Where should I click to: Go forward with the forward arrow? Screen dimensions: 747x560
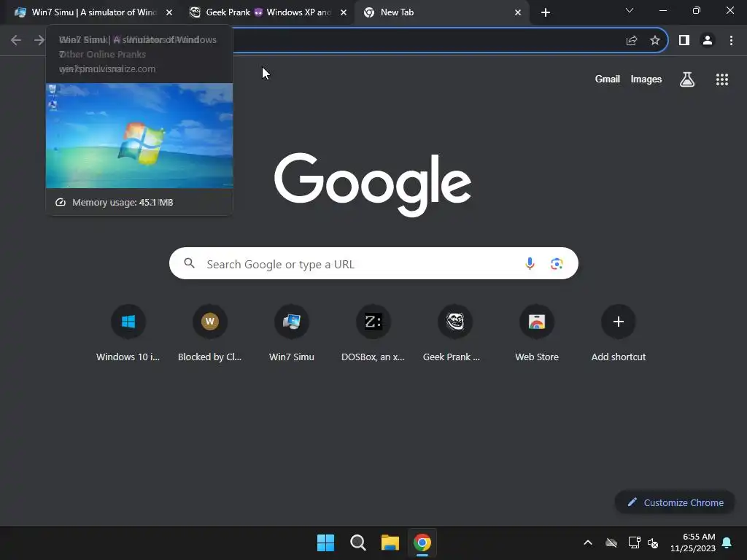[x=39, y=40]
